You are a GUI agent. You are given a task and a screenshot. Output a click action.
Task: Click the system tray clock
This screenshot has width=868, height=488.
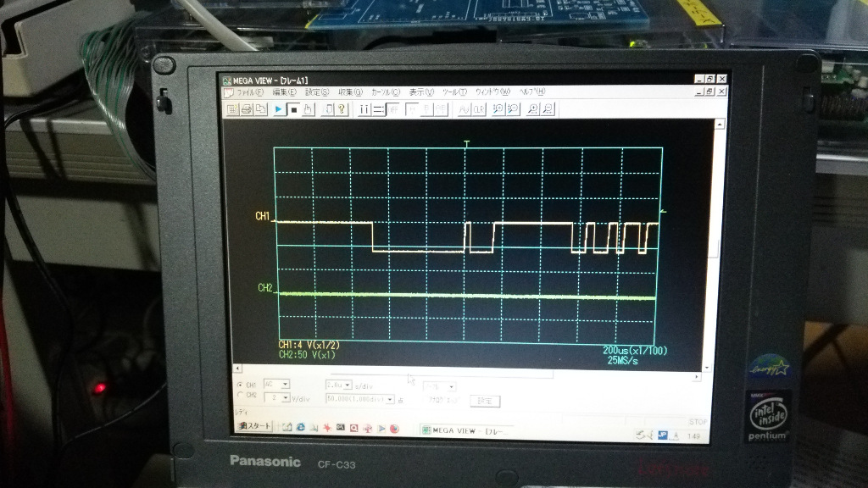point(693,436)
